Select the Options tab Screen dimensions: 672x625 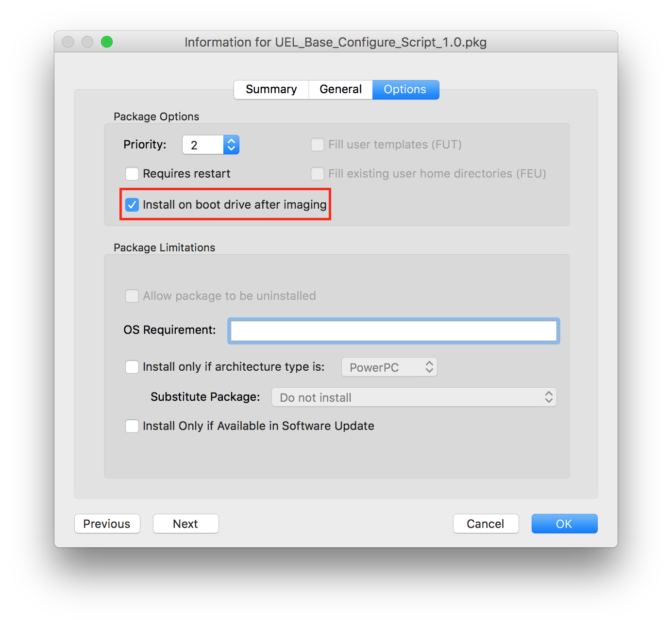pyautogui.click(x=405, y=90)
